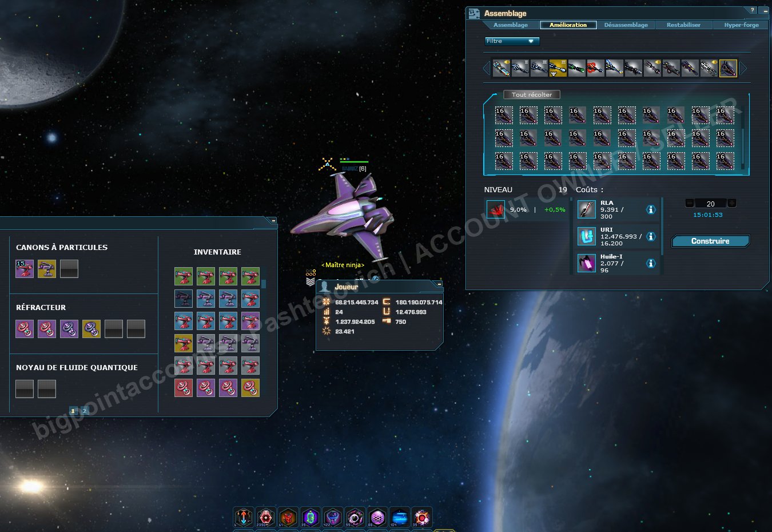
Task: Click the Uridium icon beside 12.476.993
Action: pos(387,312)
